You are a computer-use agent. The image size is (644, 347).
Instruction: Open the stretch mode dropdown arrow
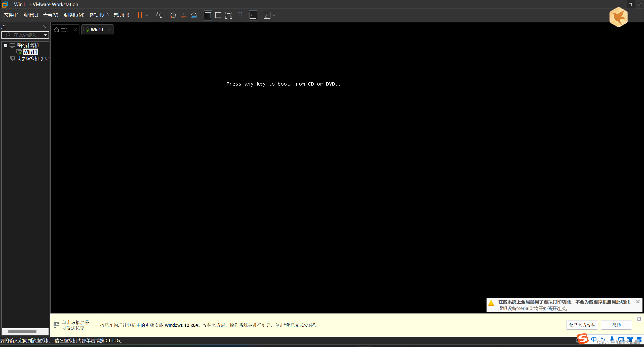pos(274,15)
